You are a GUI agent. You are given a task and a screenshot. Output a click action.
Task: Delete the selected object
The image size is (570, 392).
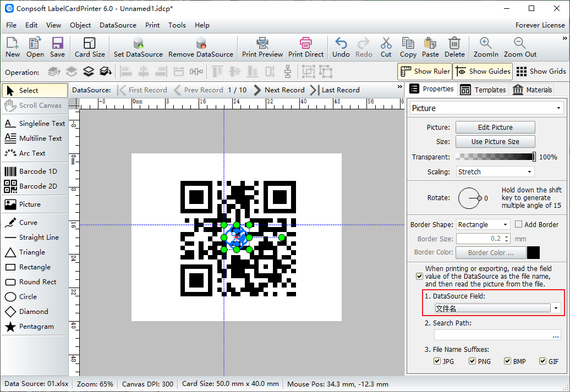[x=454, y=47]
